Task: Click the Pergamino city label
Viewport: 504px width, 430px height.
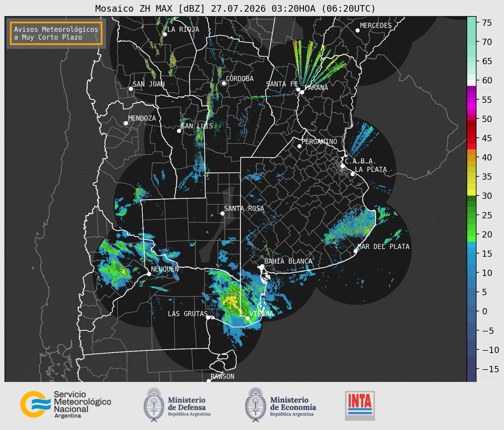Action: pos(319,141)
